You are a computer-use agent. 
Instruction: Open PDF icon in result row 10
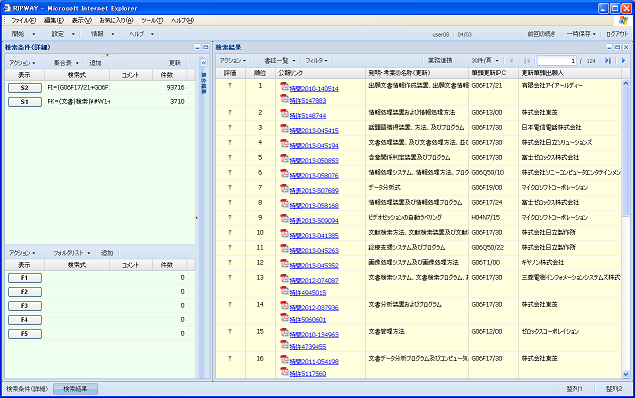[284, 233]
